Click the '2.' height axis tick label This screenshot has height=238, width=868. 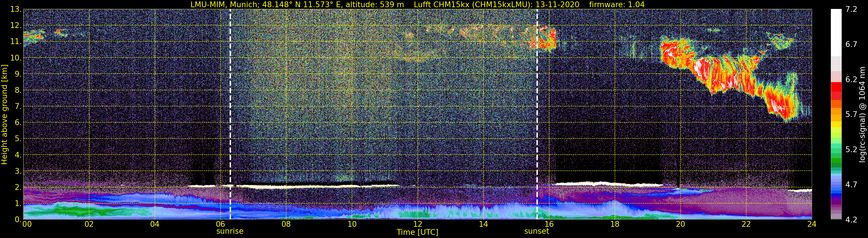pyautogui.click(x=18, y=187)
